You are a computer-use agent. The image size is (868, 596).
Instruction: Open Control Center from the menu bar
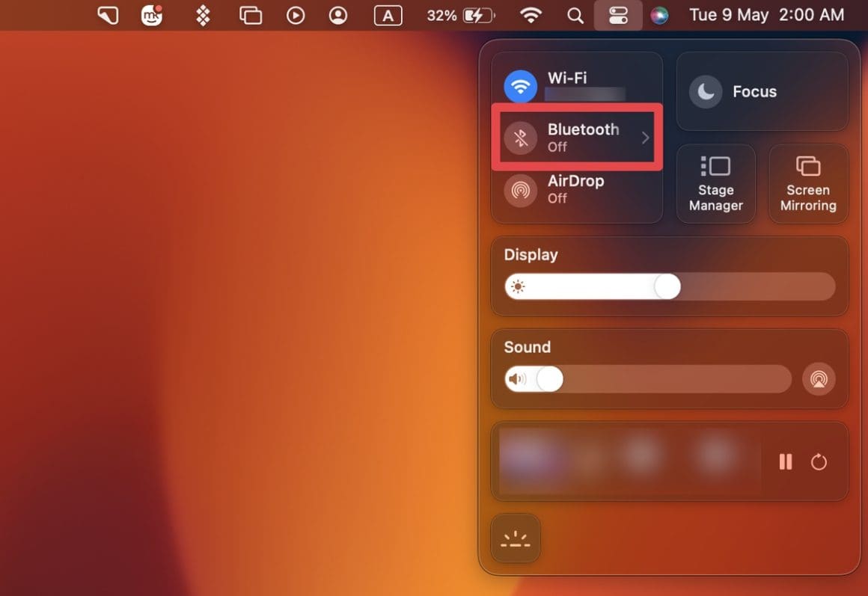[618, 15]
